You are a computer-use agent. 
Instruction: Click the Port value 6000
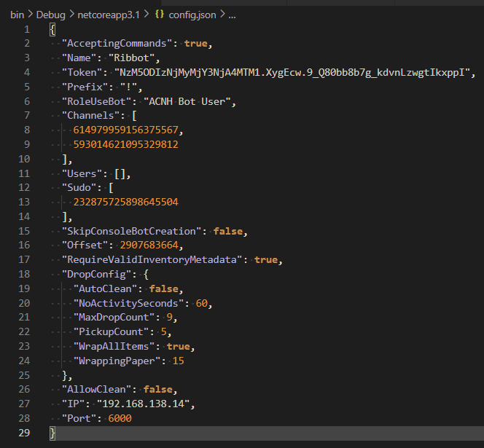pos(120,419)
